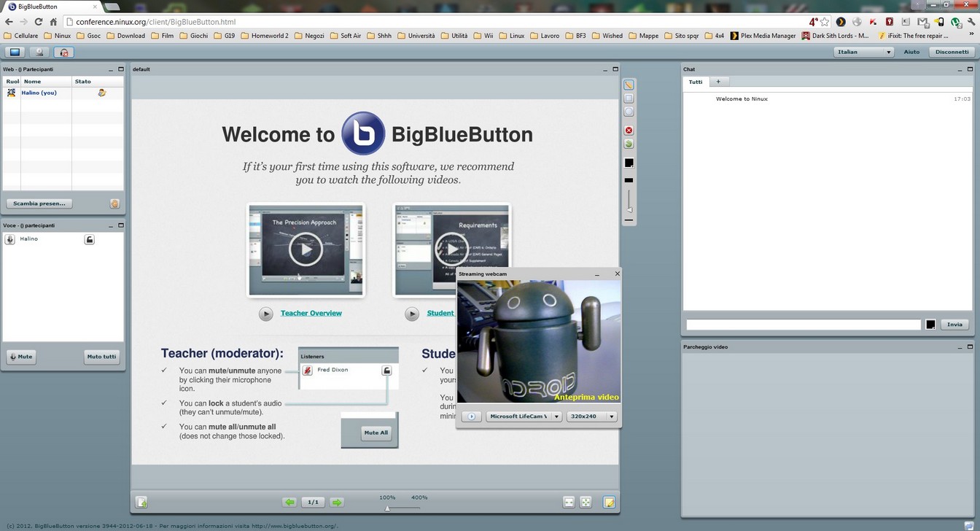Viewport: 980px width, 531px height.
Task: Click the upload presentation icon
Action: pos(142,502)
